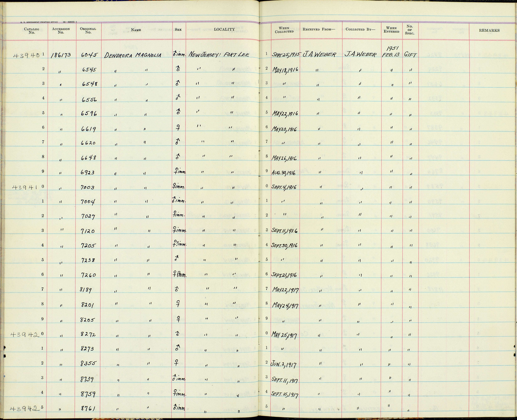Select original number 7205
The width and height of the screenshot is (517, 420).
pyautogui.click(x=88, y=246)
